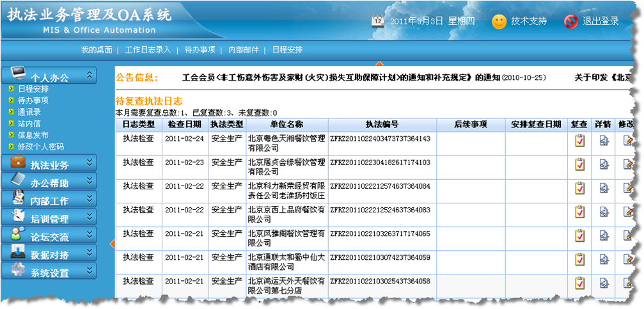Click the calendar icon beside the date
The image size is (644, 309).
379,21
